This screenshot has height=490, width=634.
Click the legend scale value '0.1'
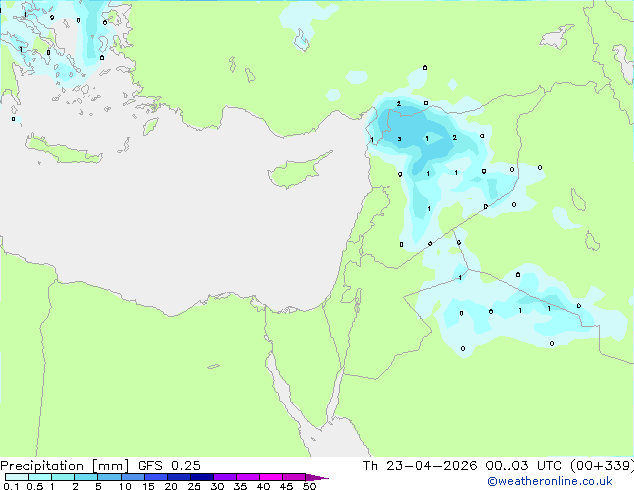(x=11, y=486)
